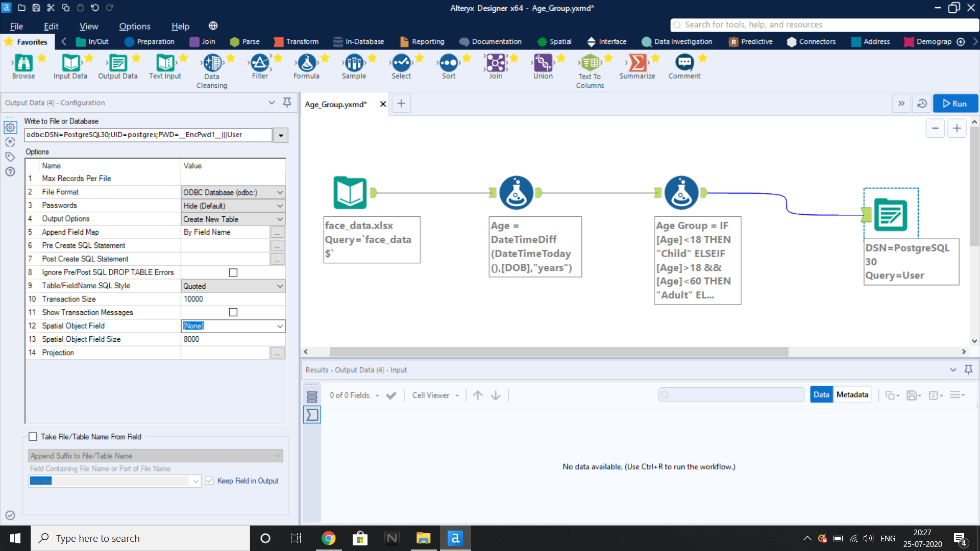Expand the Cell Viewer dropdown
The image size is (980, 551).
pyautogui.click(x=457, y=395)
